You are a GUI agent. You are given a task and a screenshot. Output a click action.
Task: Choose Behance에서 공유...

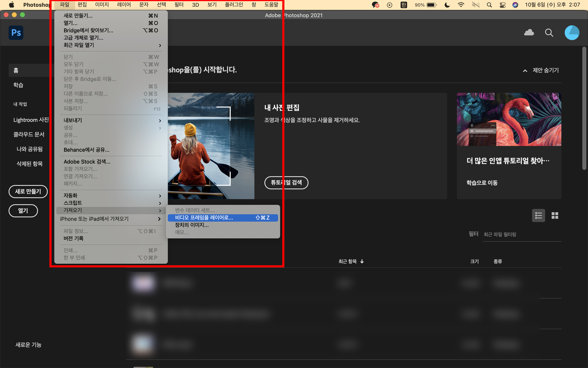[x=111, y=150]
